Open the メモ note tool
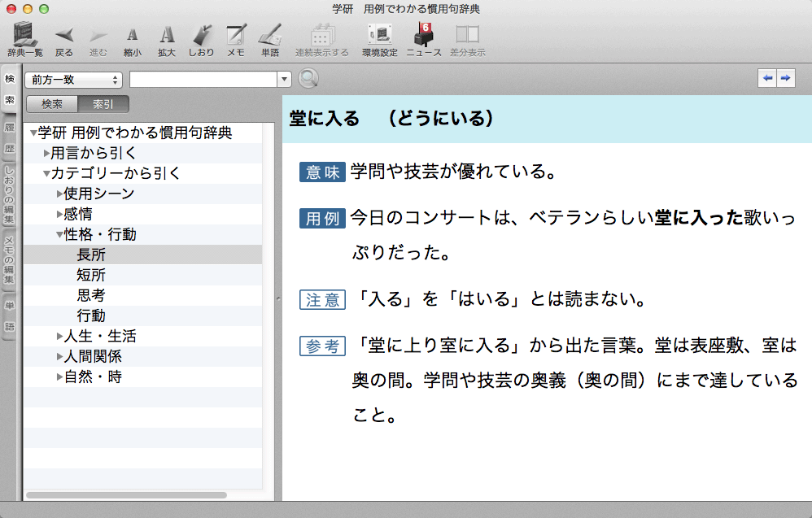Viewport: 812px width, 518px height. click(x=236, y=39)
